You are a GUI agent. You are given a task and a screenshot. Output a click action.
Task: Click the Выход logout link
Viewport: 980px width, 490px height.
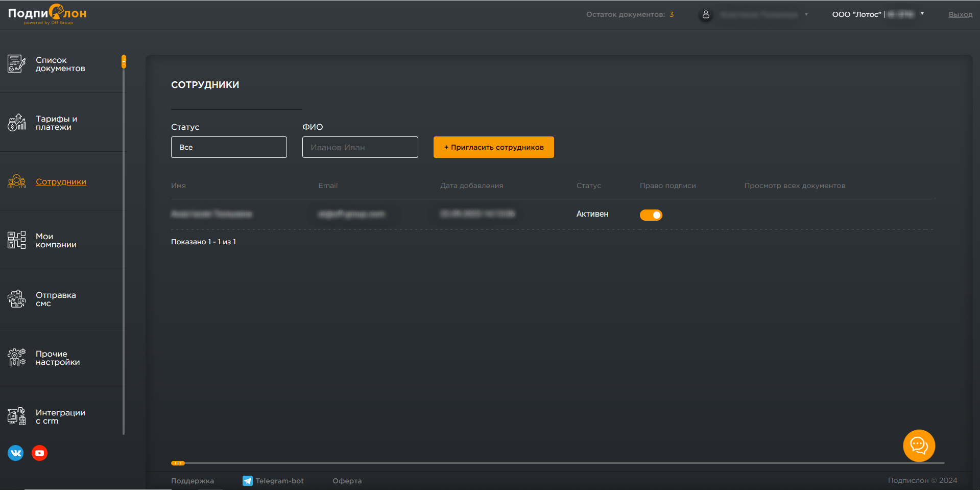(961, 14)
